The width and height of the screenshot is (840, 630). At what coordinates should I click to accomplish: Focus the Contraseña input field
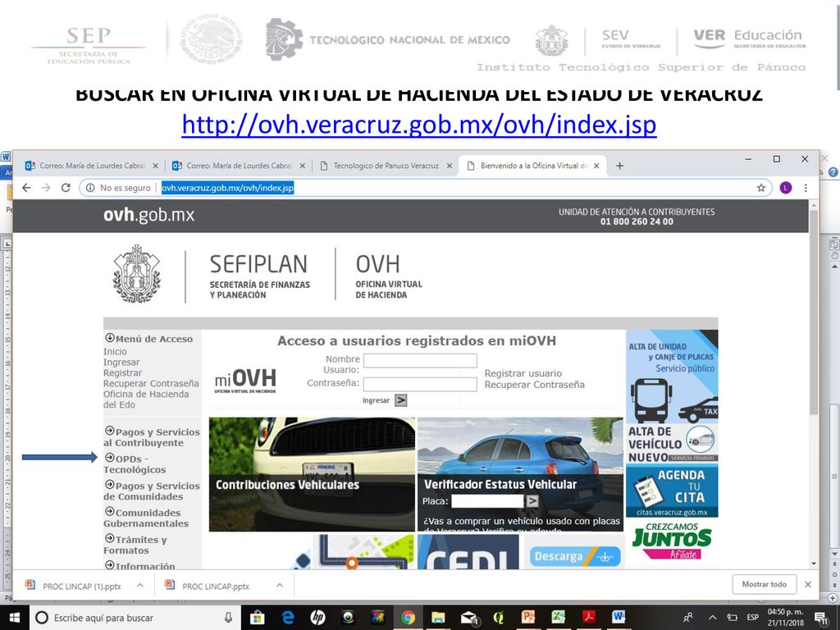[x=420, y=384]
